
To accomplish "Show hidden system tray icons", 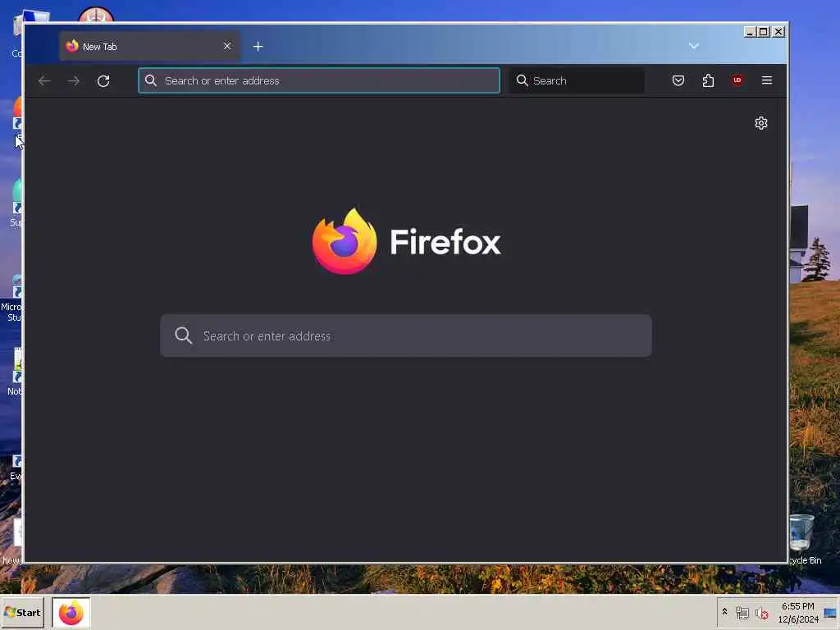I will pyautogui.click(x=725, y=612).
